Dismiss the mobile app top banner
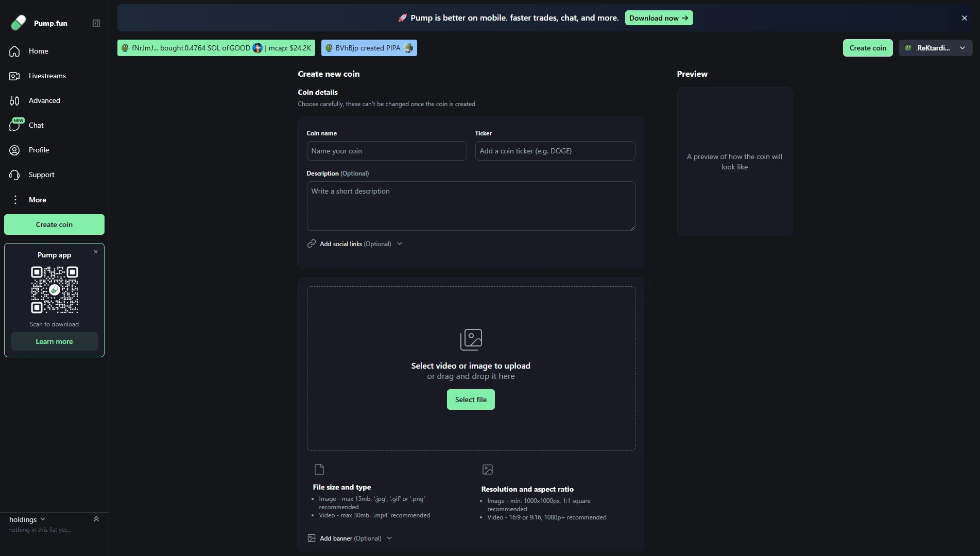 point(965,18)
